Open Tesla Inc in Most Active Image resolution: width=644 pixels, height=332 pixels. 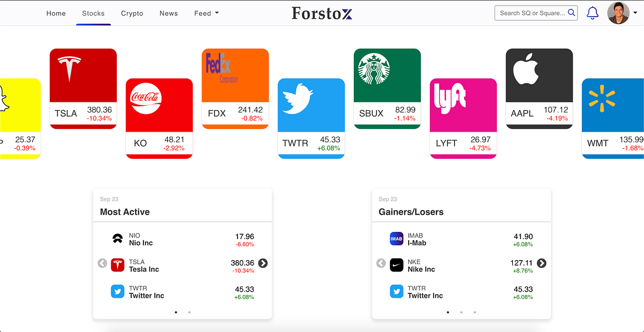(182, 265)
